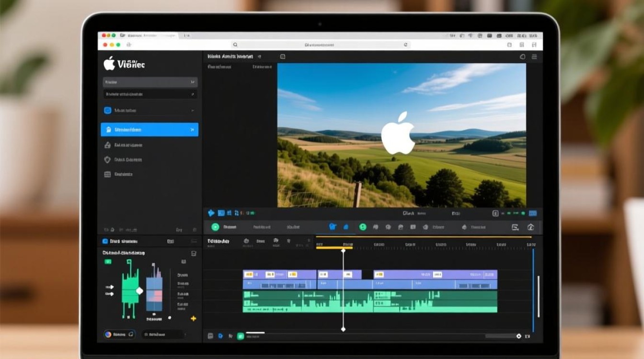Viewport: 644px width, 359px height.
Task: Expand the chevron on the blue-square-icon sidebar row
Action: pos(193,111)
